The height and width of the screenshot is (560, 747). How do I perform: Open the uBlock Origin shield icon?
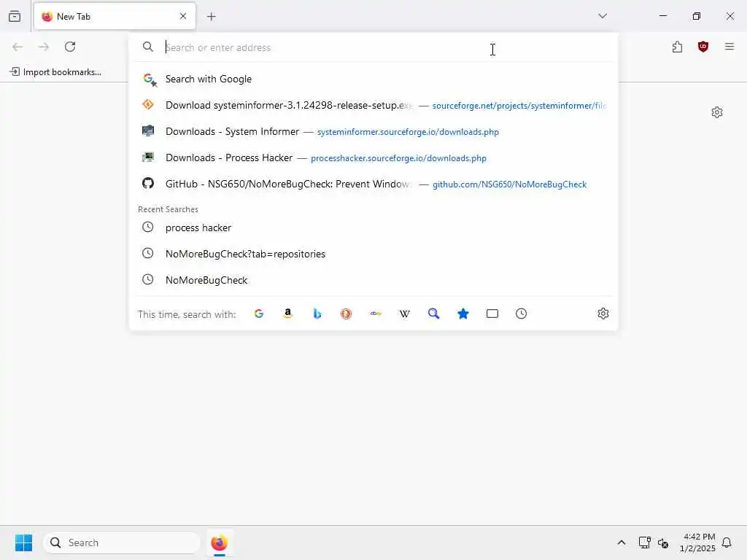coord(703,47)
